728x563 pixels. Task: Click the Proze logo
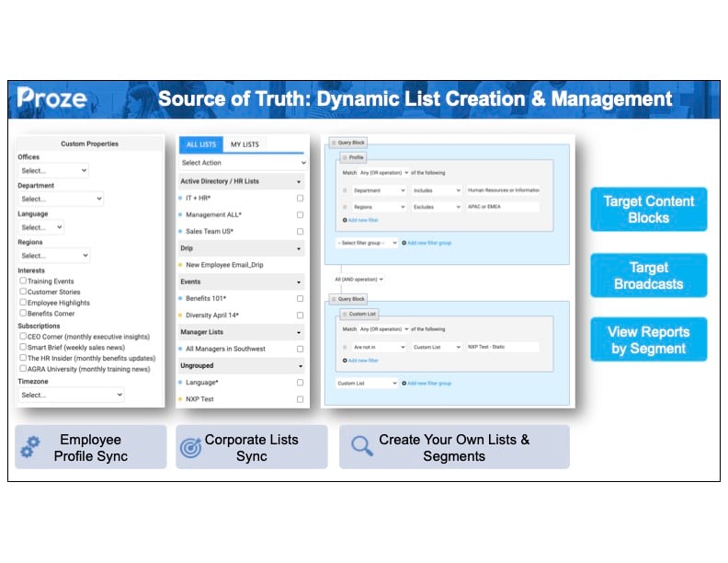(52, 98)
